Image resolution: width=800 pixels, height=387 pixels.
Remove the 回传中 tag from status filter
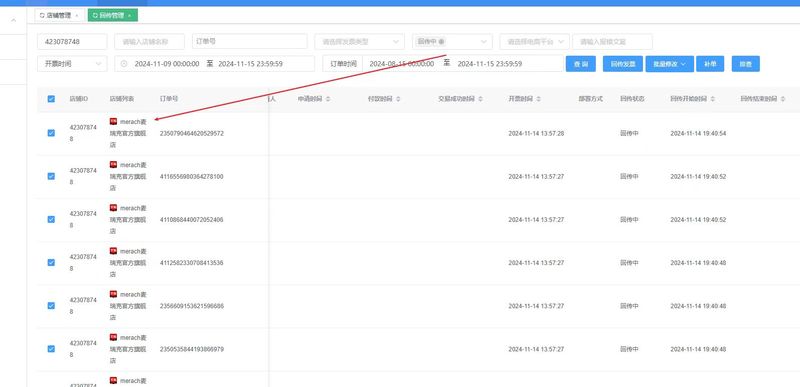(x=441, y=41)
